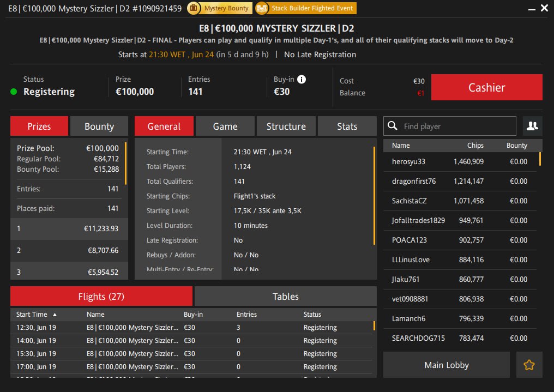Switch to the Bounty tab
Image resolution: width=554 pixels, height=392 pixels.
[99, 126]
